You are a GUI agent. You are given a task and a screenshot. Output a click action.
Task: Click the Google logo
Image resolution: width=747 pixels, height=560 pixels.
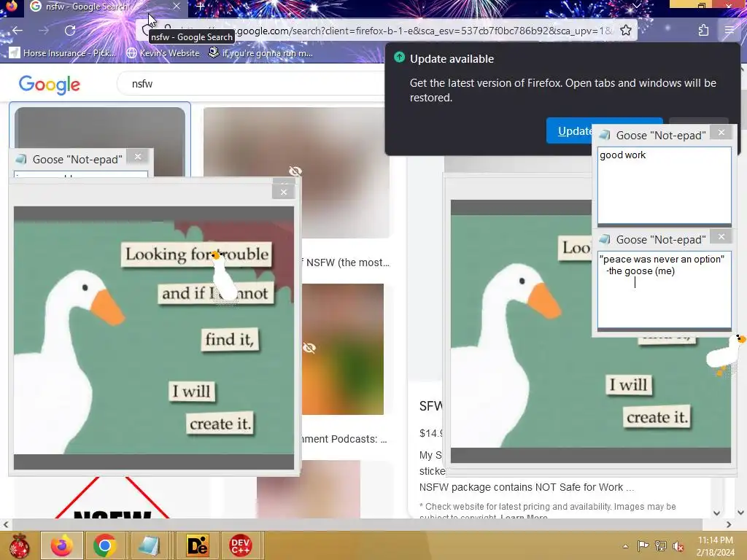tap(50, 85)
